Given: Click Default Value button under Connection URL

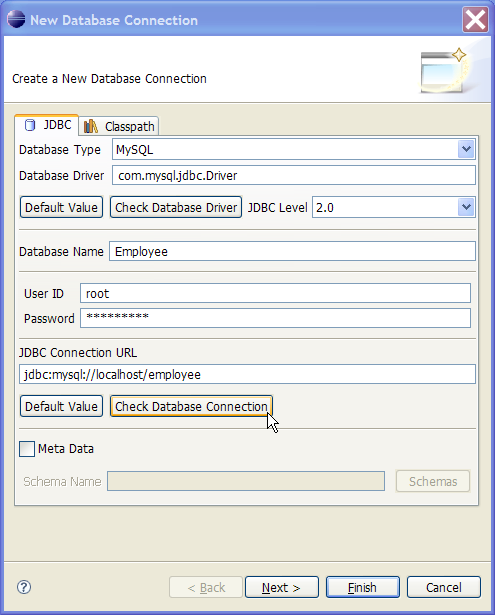Looking at the screenshot, I should tap(61, 406).
